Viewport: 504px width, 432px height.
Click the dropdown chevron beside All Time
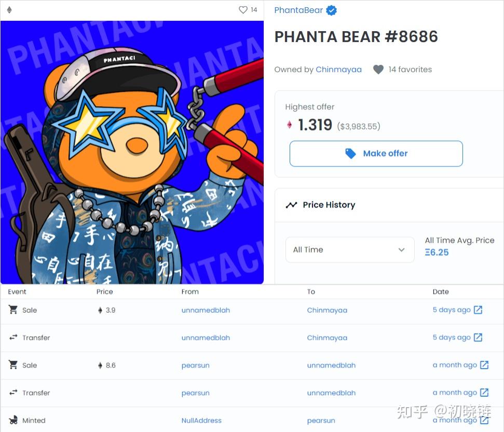tap(401, 249)
